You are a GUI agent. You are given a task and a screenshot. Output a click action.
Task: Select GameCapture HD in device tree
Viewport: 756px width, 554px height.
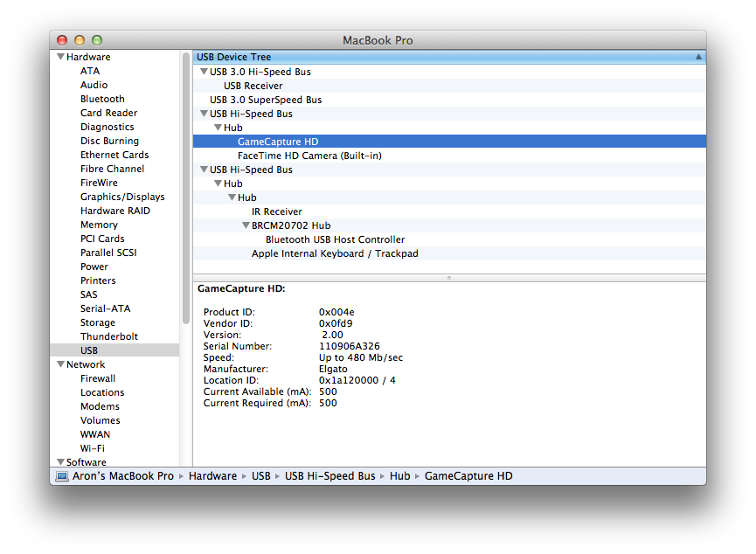(449, 142)
